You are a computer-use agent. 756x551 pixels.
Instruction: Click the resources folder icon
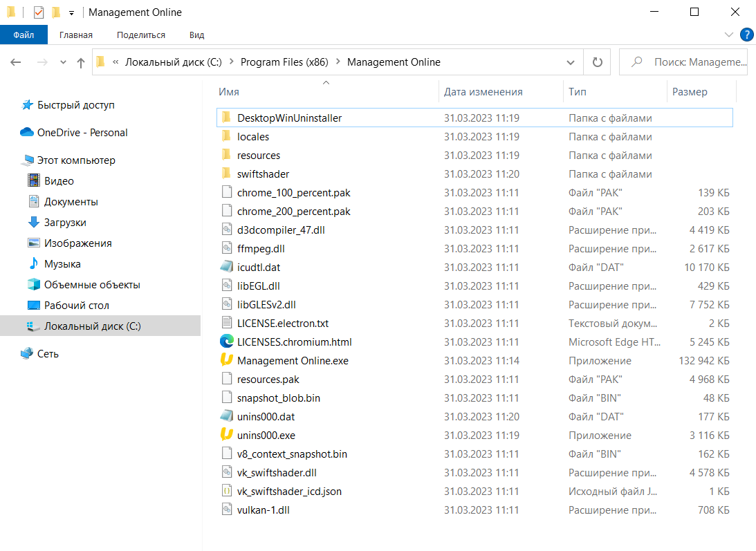(x=227, y=156)
